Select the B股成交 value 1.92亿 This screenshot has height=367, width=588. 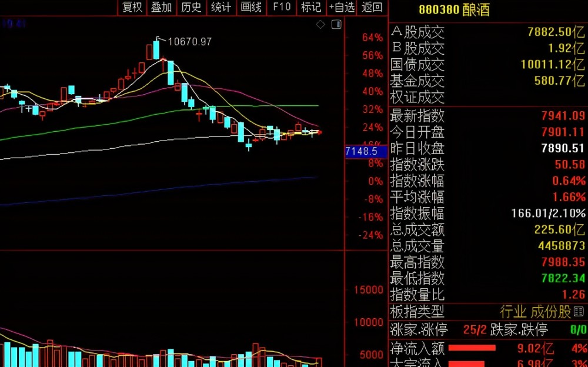566,48
